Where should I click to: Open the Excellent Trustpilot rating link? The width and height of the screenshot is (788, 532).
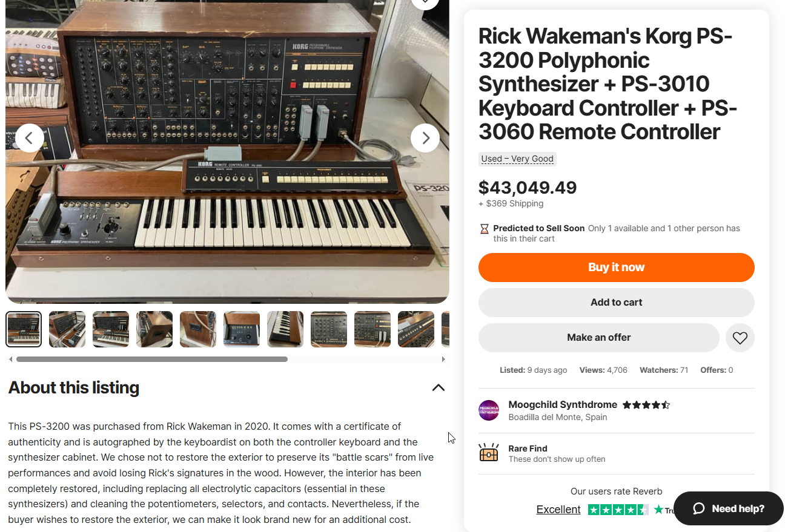tap(558, 510)
